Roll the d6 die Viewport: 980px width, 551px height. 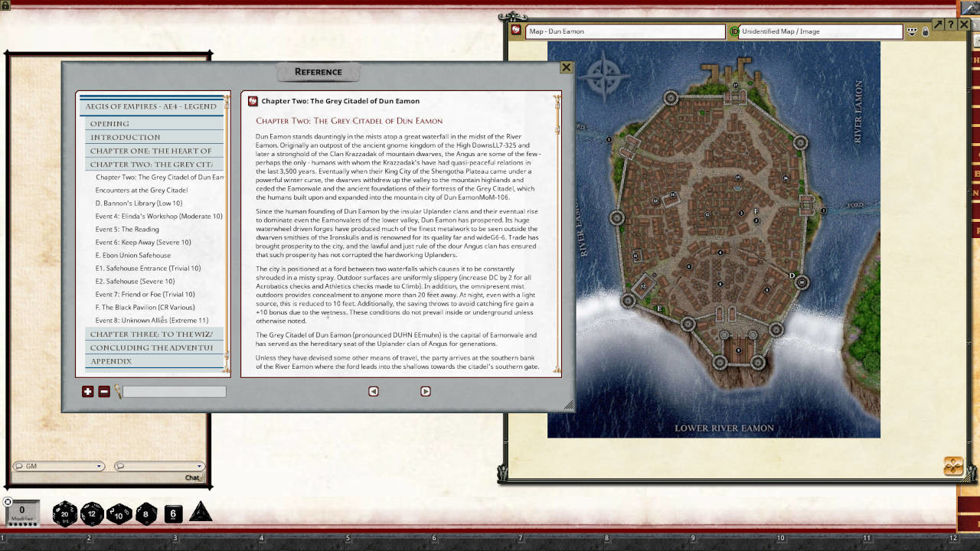(172, 514)
